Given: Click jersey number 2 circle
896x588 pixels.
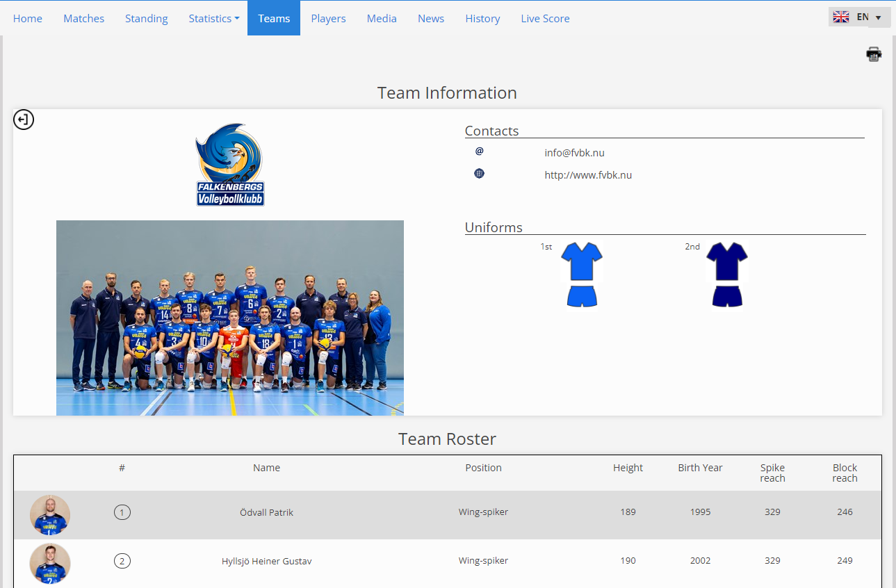Looking at the screenshot, I should click(x=122, y=561).
